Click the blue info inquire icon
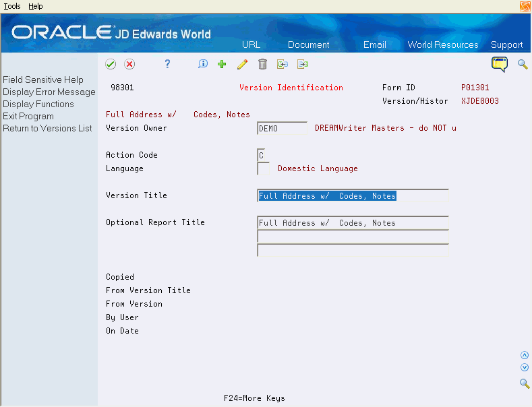Image resolution: width=532 pixels, height=407 pixels. click(x=203, y=64)
